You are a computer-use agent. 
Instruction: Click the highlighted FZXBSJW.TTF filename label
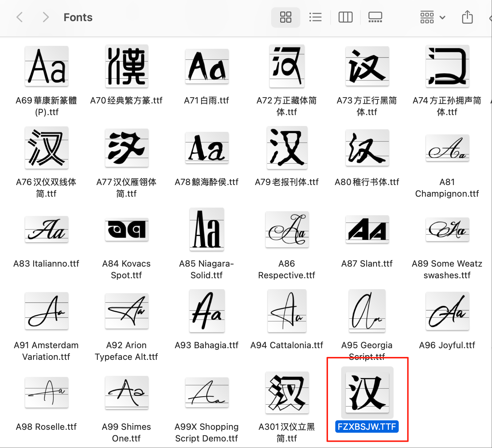coord(367,427)
